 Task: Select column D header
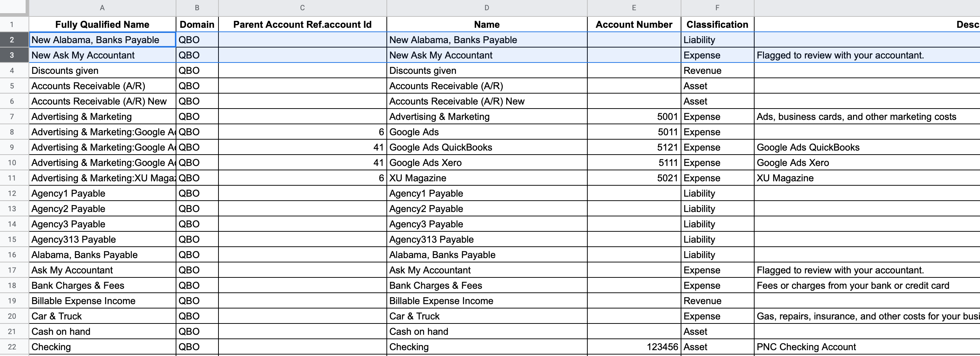point(487,8)
